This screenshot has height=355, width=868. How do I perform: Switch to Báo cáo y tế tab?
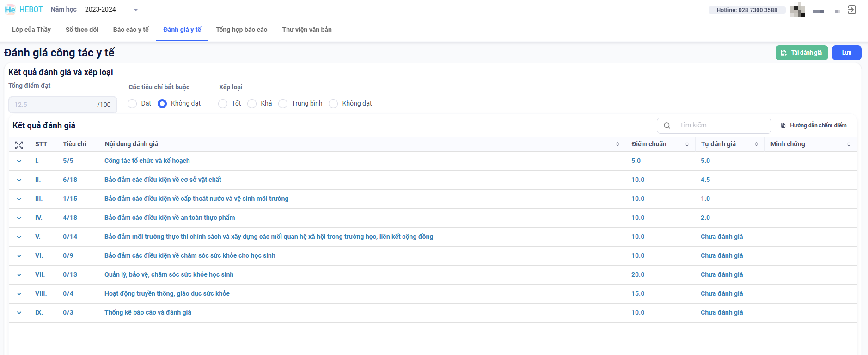click(131, 30)
